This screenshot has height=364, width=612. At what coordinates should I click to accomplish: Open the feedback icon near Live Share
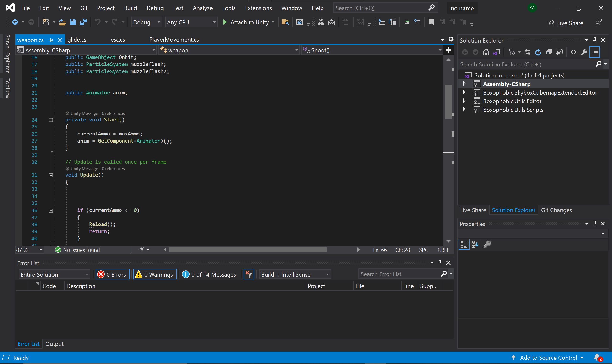(599, 22)
